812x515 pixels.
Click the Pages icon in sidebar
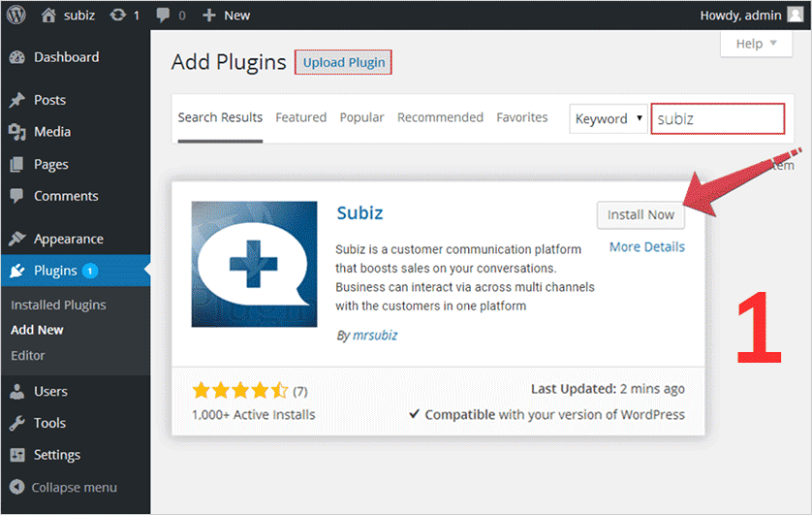pyautogui.click(x=16, y=164)
